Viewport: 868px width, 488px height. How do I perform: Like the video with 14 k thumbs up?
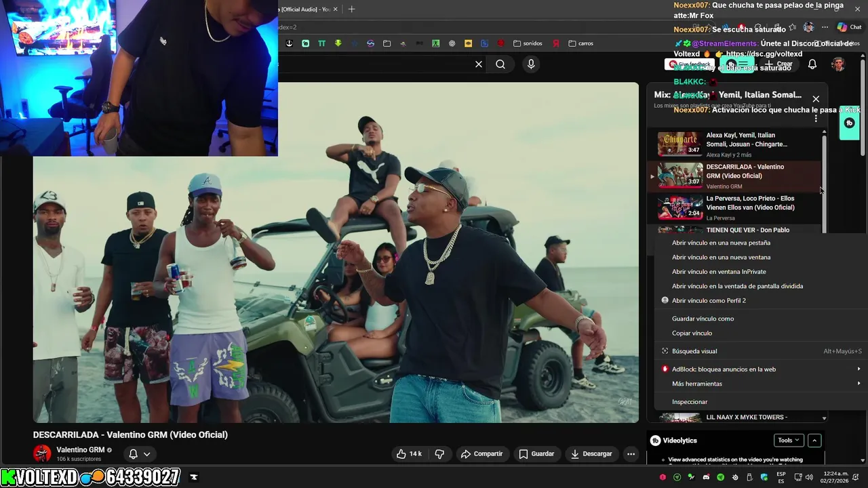[409, 453]
